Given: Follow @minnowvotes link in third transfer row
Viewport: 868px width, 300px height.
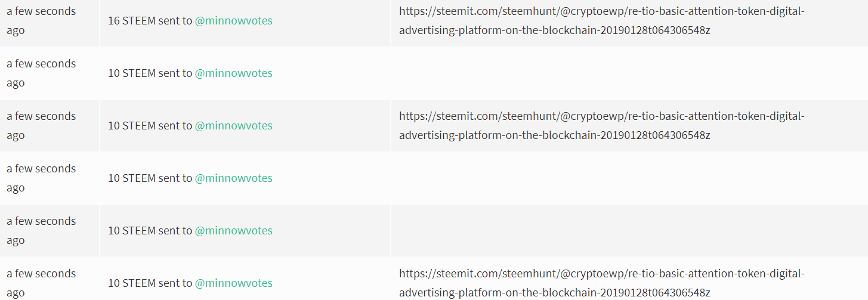Looking at the screenshot, I should pos(233,126).
